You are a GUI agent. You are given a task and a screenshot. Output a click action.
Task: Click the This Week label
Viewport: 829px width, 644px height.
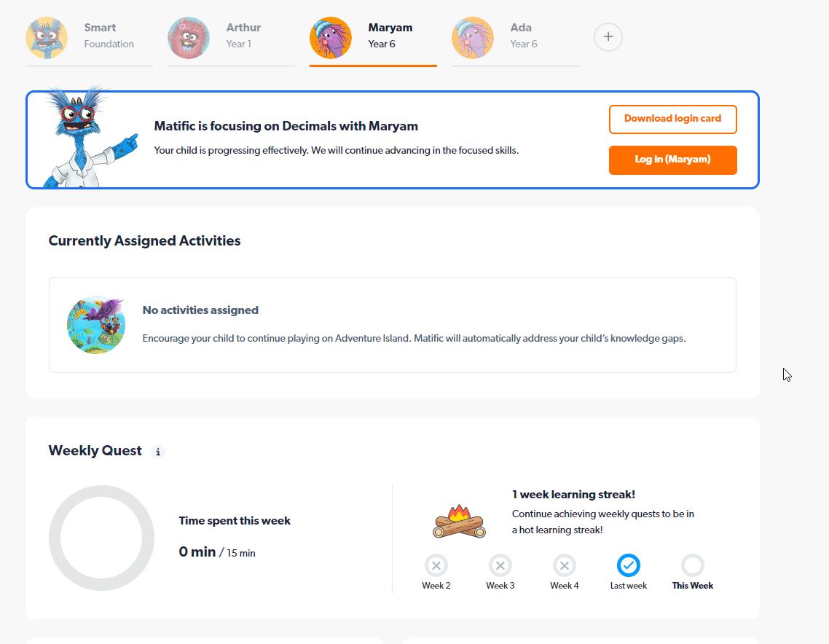coord(693,586)
